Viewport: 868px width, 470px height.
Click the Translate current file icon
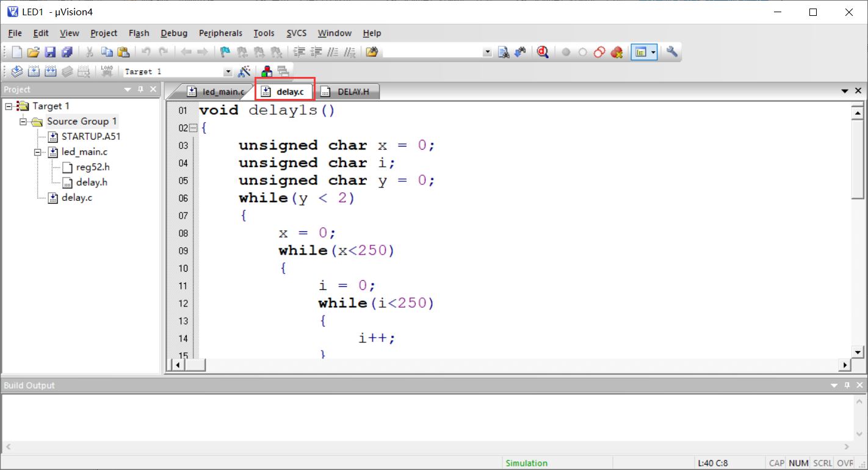click(17, 71)
